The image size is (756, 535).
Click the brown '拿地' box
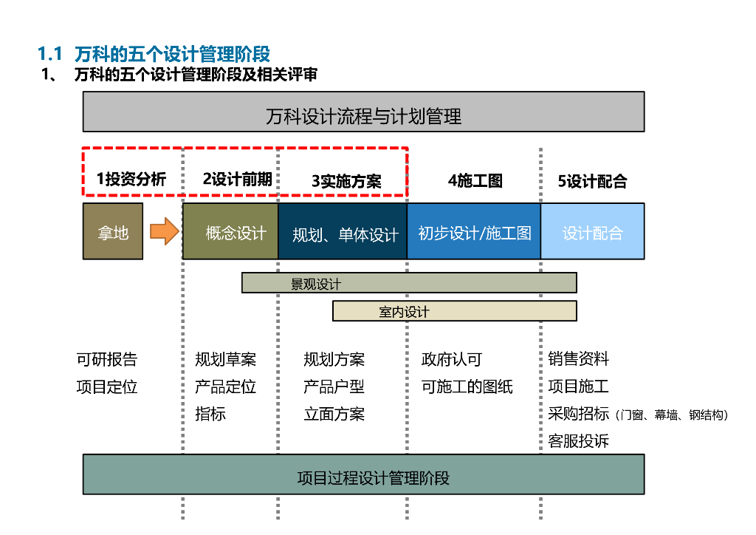pyautogui.click(x=113, y=231)
